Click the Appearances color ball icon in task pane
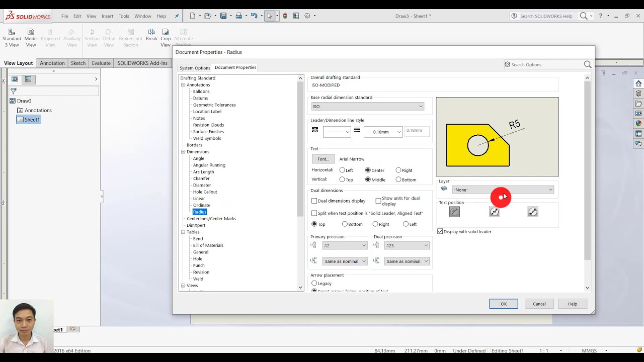 (638, 123)
